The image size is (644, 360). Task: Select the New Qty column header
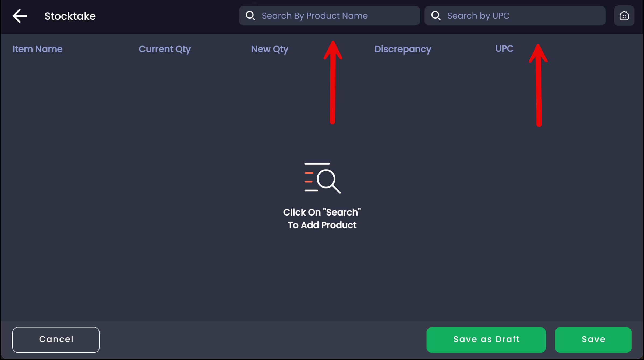tap(270, 49)
